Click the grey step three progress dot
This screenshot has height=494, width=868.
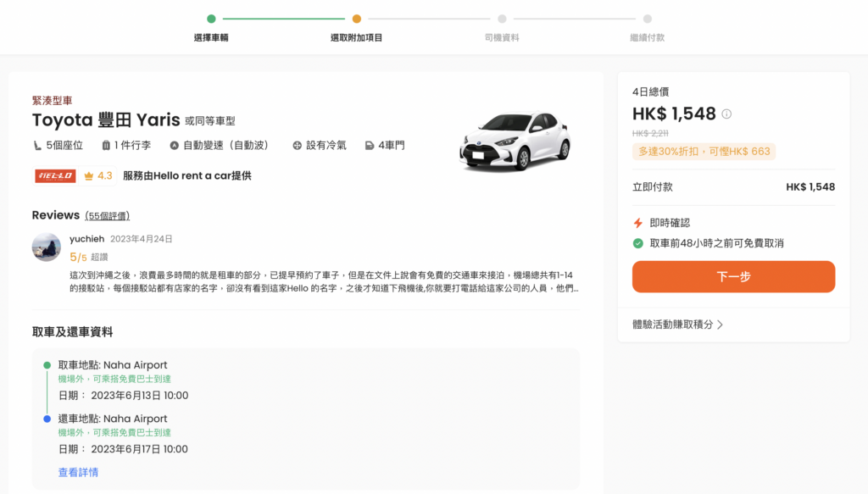click(502, 19)
